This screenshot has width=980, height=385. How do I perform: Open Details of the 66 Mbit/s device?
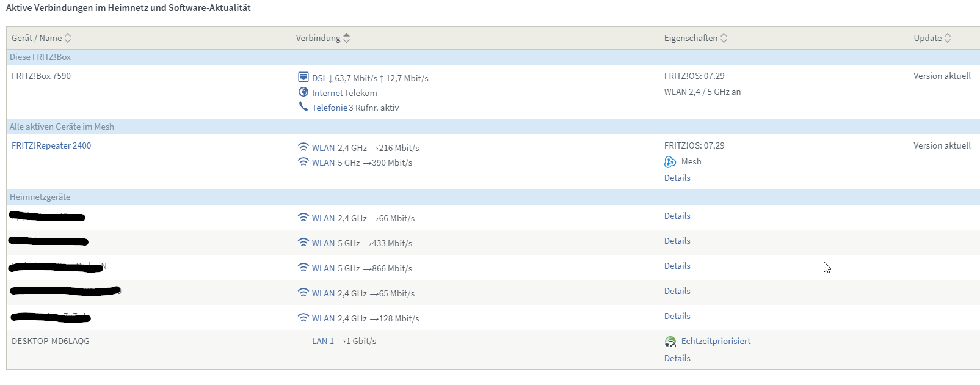[x=677, y=216]
